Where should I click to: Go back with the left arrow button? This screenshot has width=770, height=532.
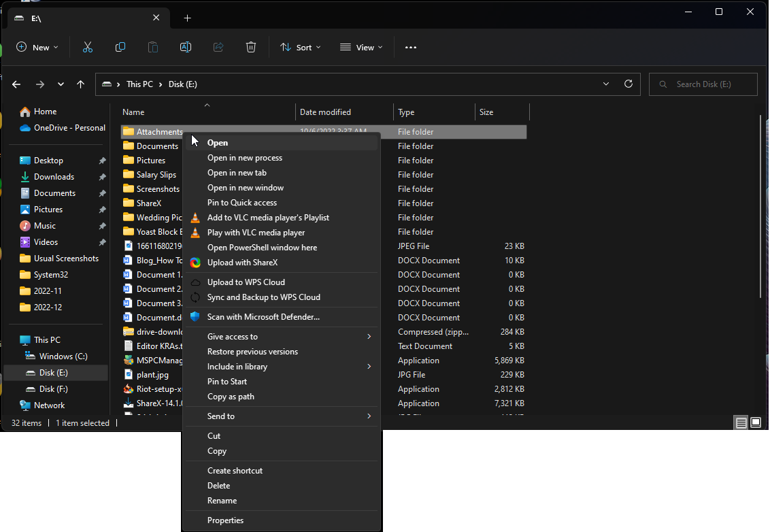pos(16,84)
